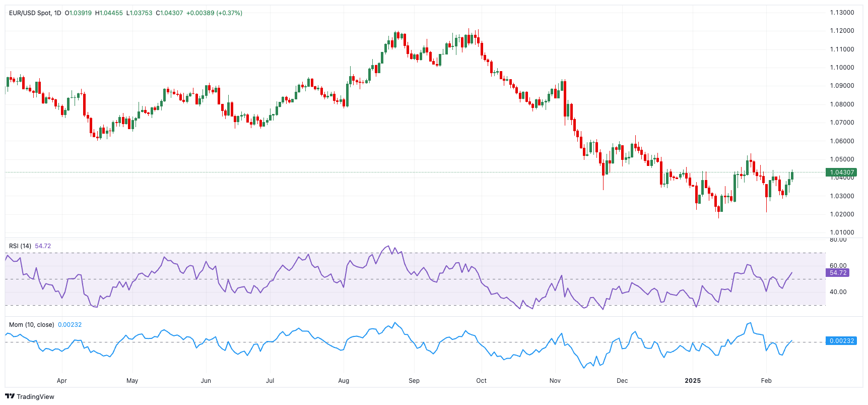Click the TradingView logo icon

(10, 396)
